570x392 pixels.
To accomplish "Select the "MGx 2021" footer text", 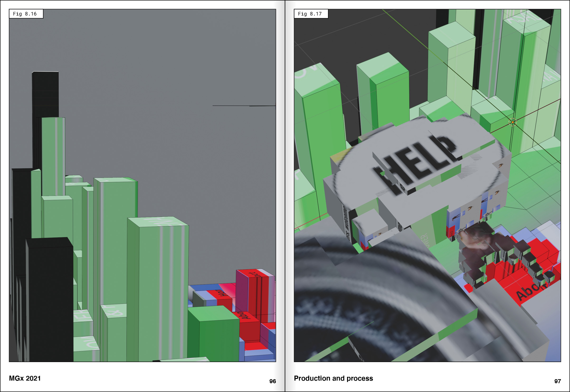I will [x=25, y=378].
